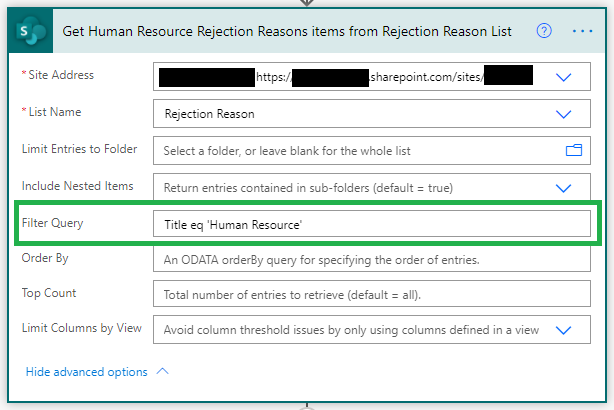Click the action title header text
Screen dimensions: 614x410
coord(287,31)
